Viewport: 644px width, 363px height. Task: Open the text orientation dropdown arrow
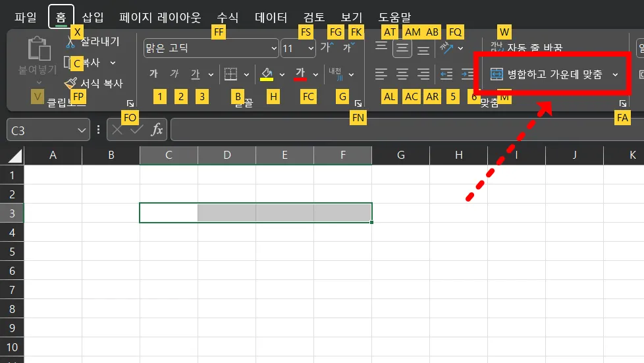point(460,48)
